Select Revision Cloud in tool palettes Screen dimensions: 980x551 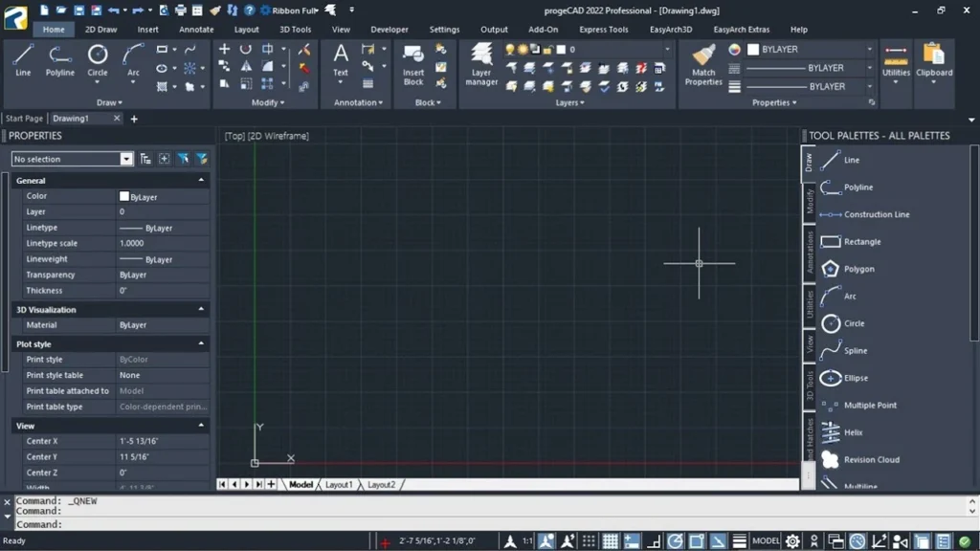(860, 460)
